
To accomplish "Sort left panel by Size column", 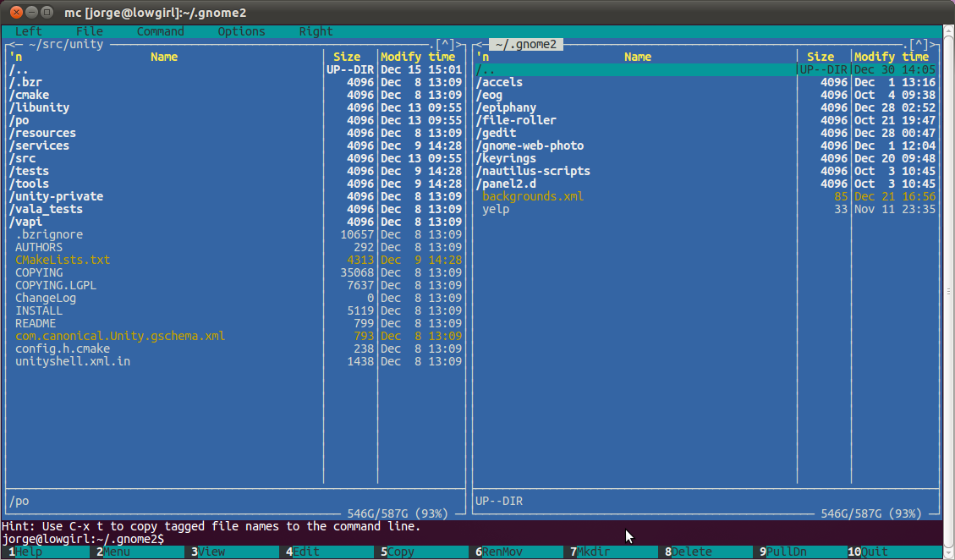I will coord(347,57).
